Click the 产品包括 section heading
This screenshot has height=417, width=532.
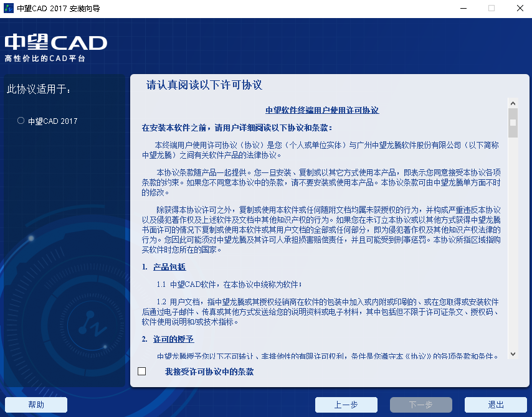[x=169, y=267]
